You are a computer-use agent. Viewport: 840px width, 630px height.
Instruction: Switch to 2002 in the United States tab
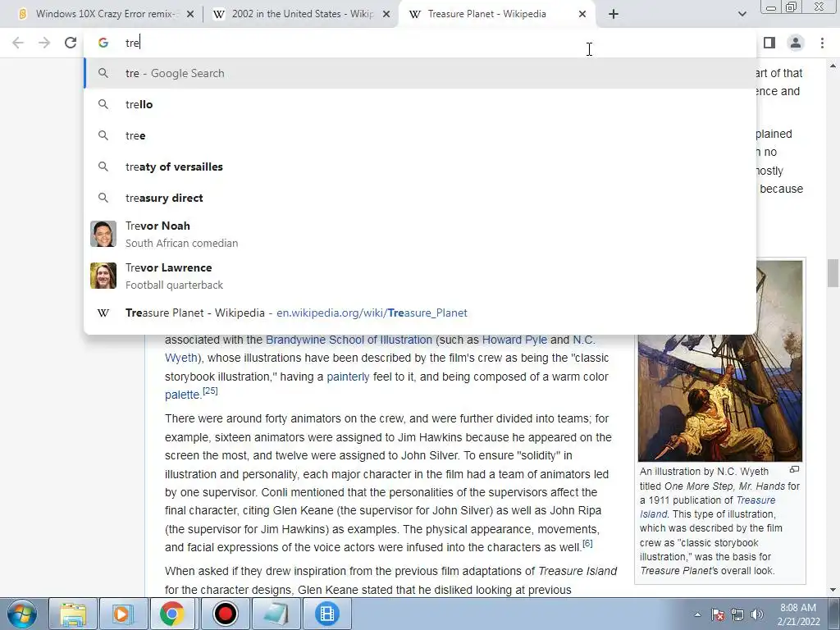301,14
